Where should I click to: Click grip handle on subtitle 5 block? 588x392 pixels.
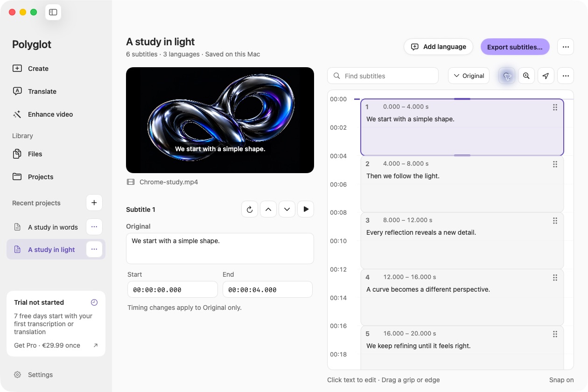555,334
